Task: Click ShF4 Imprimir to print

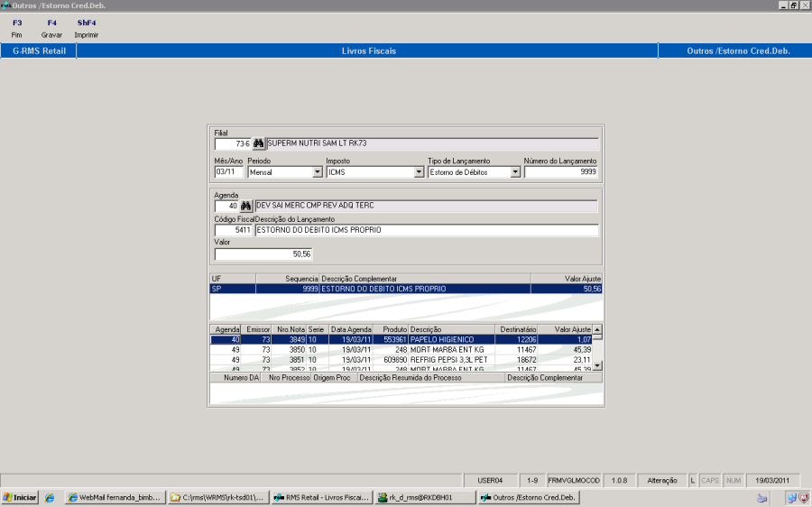Action: 87,28
